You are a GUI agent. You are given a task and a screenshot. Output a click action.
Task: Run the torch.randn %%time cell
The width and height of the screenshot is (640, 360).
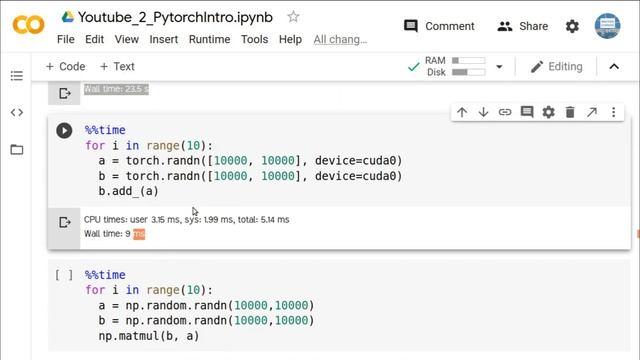pyautogui.click(x=64, y=131)
